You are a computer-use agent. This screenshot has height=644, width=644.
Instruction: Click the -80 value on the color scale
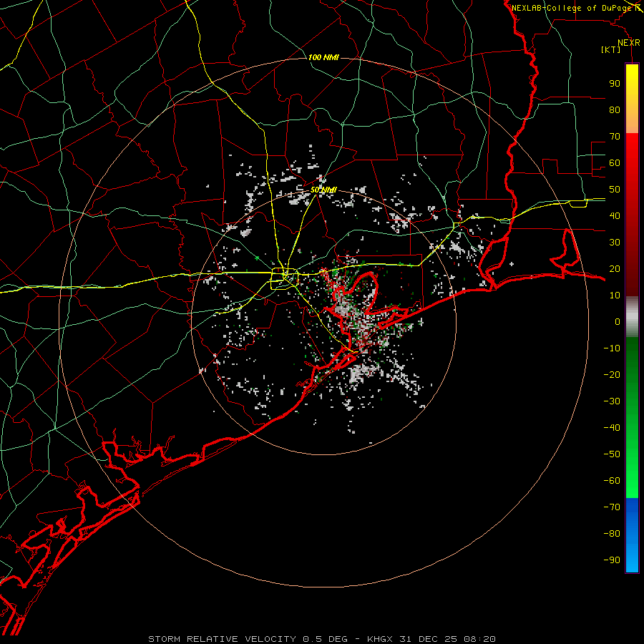tap(612, 534)
